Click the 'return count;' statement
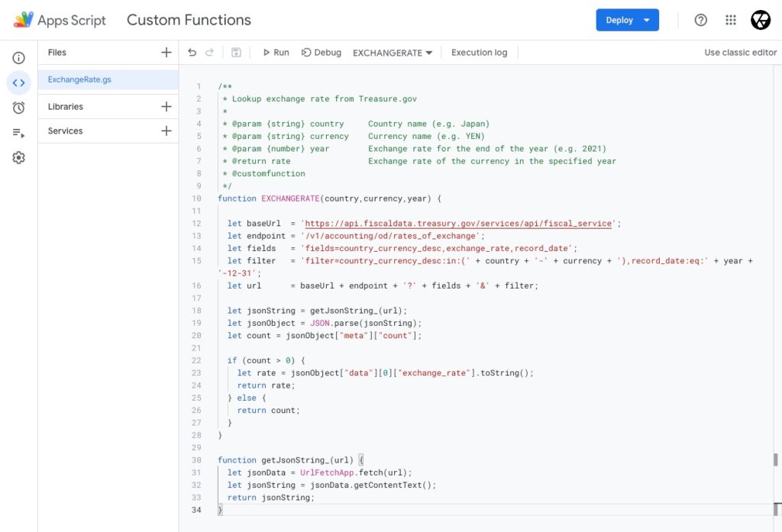 [x=268, y=411]
